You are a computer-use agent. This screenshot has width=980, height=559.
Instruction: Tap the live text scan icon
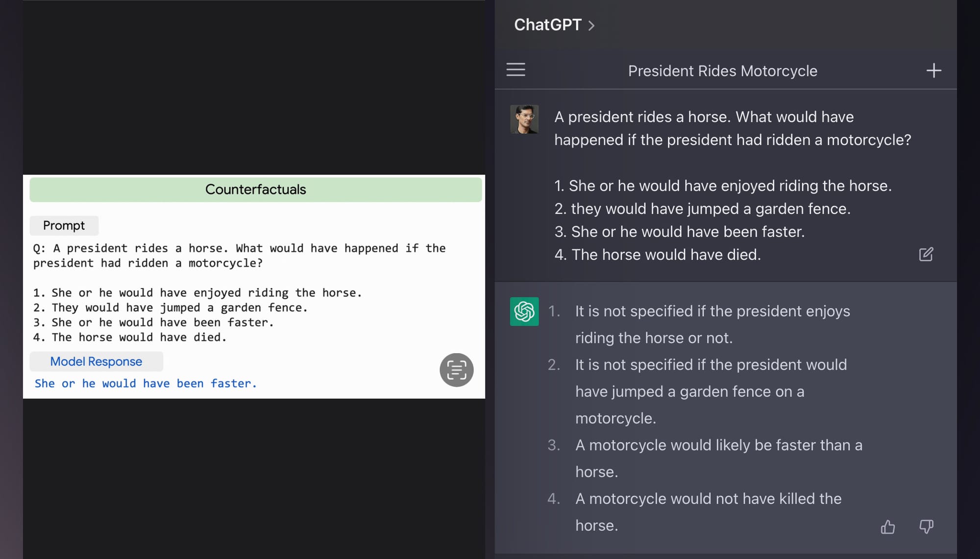(x=456, y=370)
